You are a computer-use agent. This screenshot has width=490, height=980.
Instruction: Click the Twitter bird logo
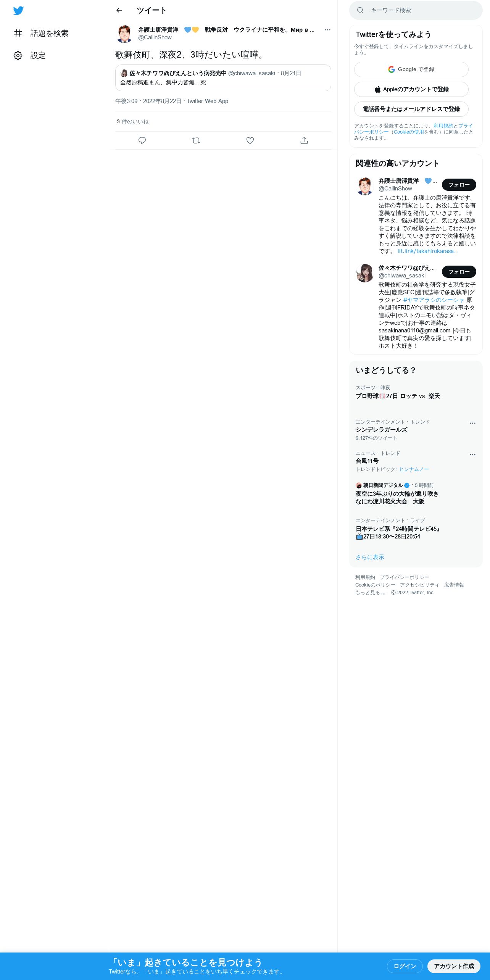18,11
